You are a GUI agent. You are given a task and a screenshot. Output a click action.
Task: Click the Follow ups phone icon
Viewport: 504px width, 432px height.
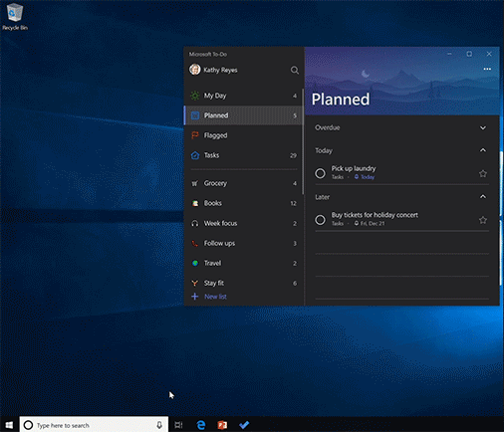click(195, 243)
